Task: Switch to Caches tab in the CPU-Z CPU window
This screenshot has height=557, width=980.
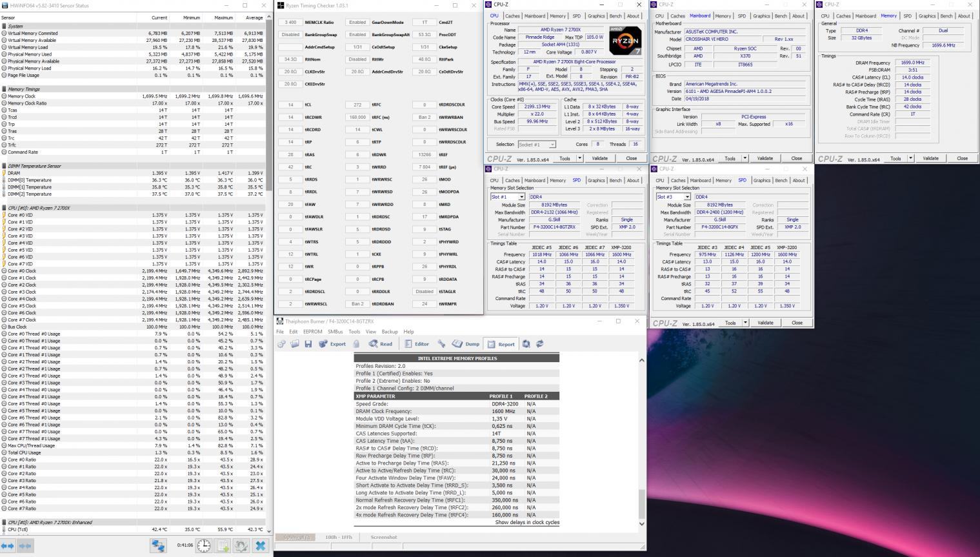Action: tap(513, 16)
